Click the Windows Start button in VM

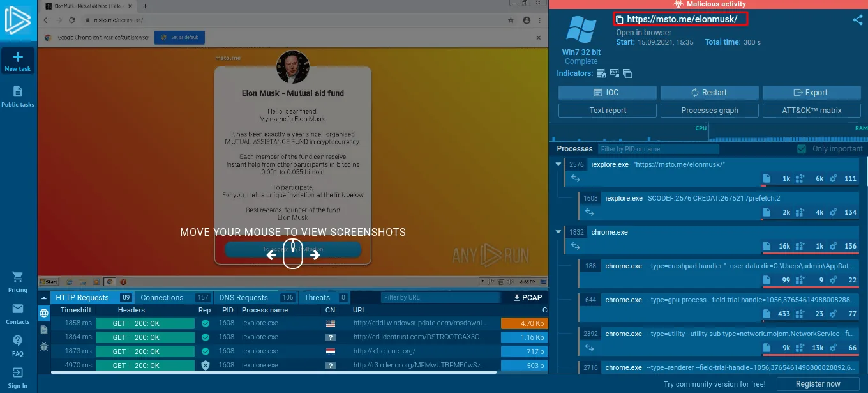49,281
